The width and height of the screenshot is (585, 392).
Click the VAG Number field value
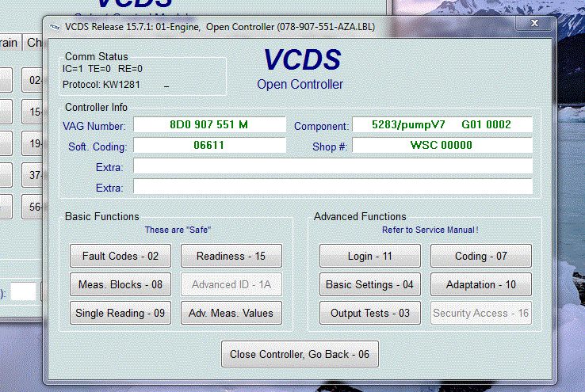pos(209,124)
